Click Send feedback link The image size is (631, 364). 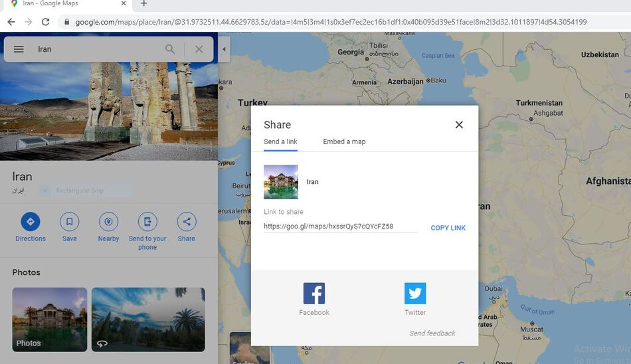pyautogui.click(x=432, y=333)
